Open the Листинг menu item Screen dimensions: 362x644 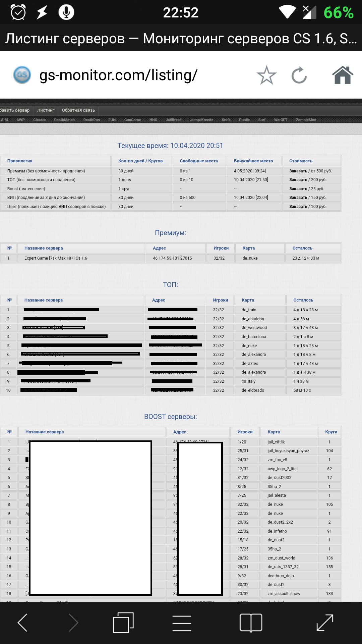coord(46,110)
